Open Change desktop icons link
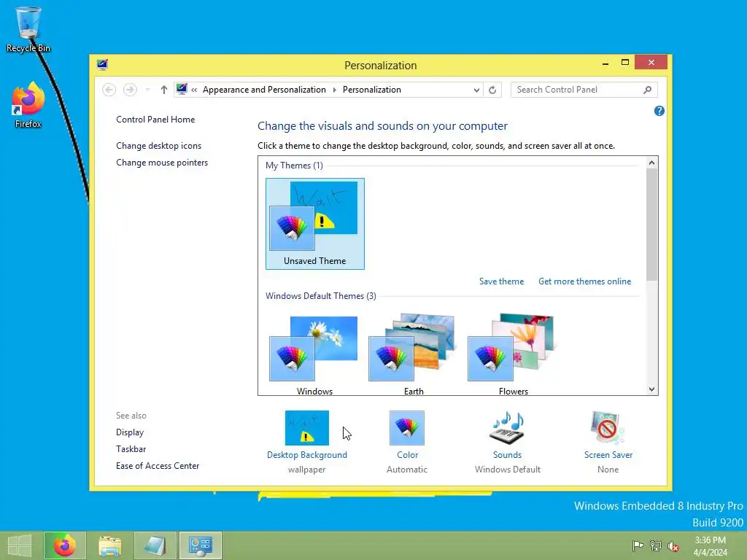The width and height of the screenshot is (747, 560). [158, 146]
